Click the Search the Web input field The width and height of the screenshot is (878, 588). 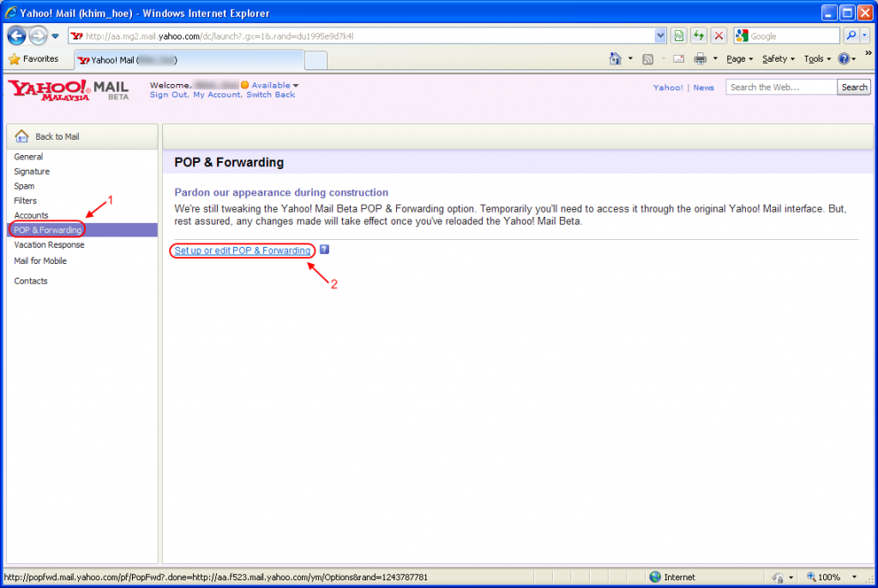tap(780, 87)
